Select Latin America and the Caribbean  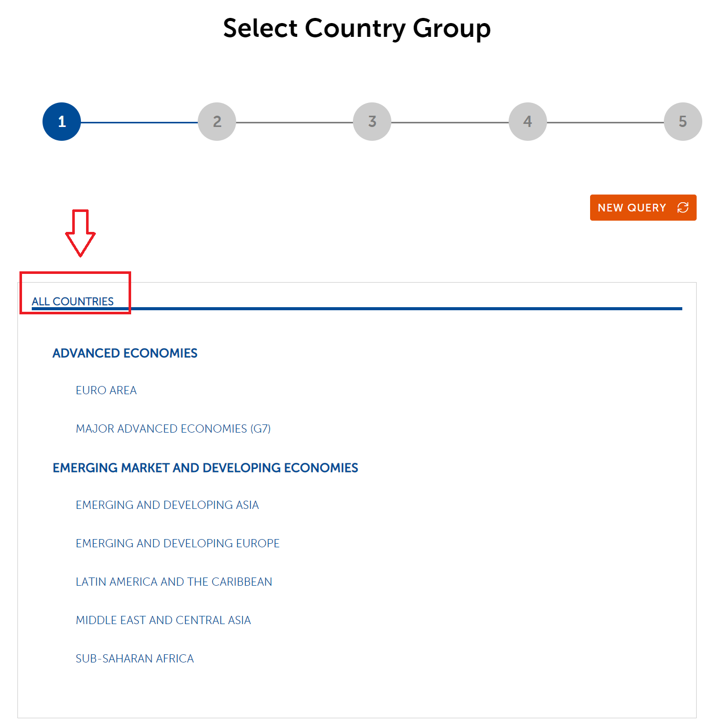click(x=174, y=582)
